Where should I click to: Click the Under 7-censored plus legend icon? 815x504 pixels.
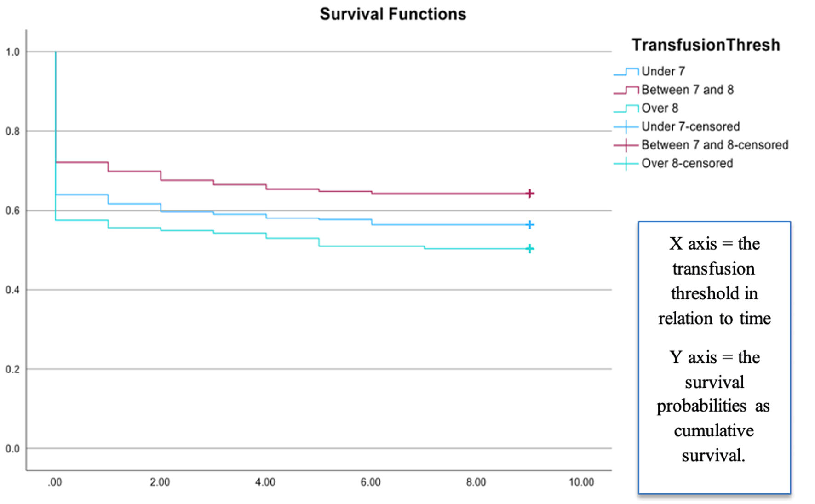tap(626, 126)
